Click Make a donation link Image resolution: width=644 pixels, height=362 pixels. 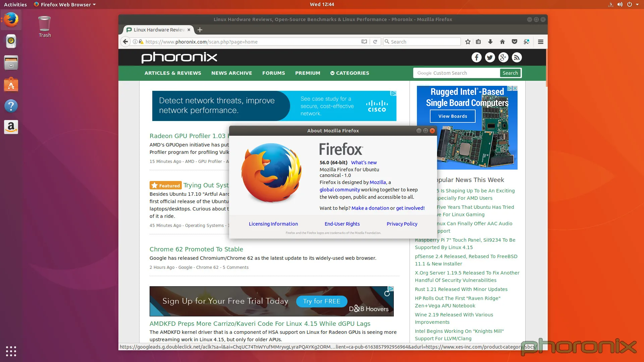[370, 208]
